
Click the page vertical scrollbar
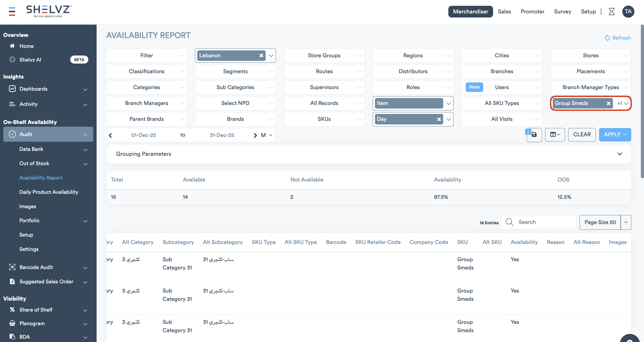coord(642,100)
